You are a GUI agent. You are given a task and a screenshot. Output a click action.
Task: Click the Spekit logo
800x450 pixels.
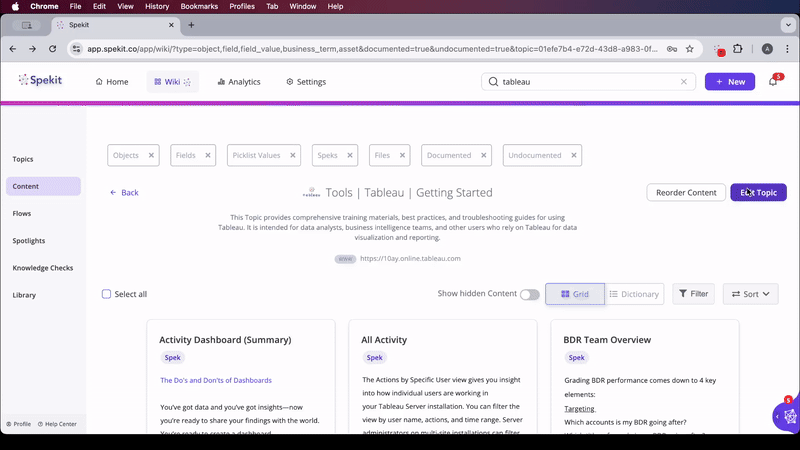click(40, 80)
